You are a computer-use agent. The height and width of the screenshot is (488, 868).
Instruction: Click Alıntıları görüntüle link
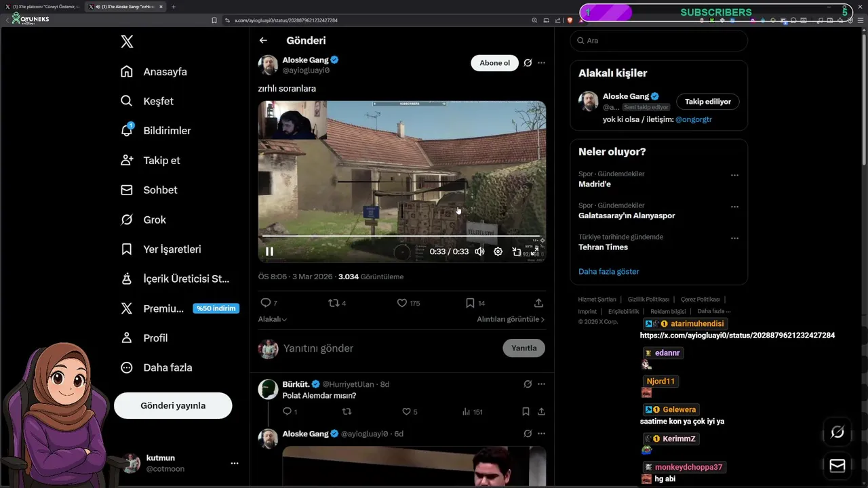[x=511, y=319]
